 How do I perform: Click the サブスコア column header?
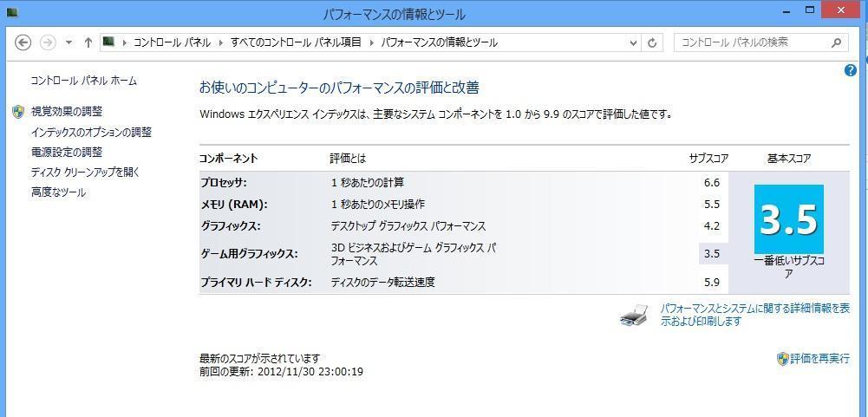pos(708,159)
